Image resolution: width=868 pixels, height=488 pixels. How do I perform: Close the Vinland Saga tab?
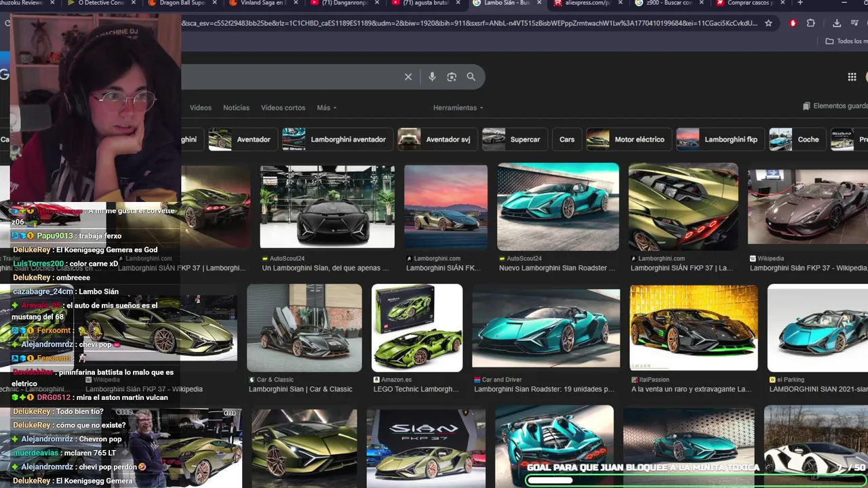pos(296,3)
